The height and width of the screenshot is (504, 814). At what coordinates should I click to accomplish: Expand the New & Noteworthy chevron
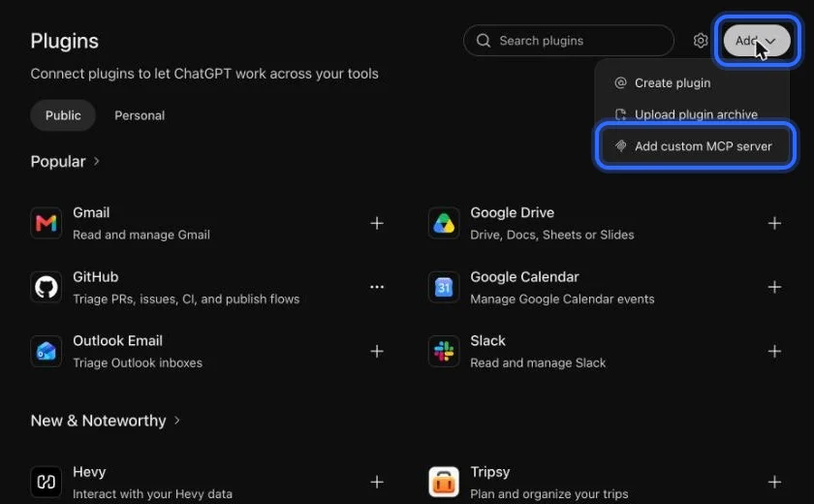(x=177, y=421)
